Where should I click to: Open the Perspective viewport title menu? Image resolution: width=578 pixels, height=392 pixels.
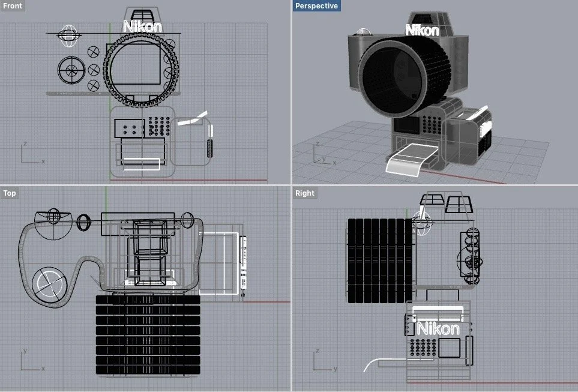coord(317,5)
